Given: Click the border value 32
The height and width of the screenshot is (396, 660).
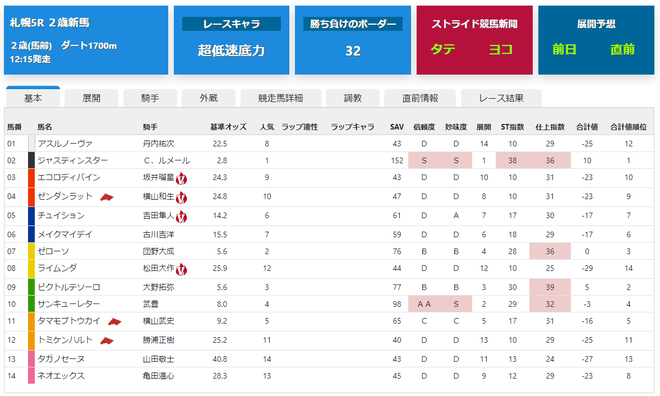Looking at the screenshot, I should click(x=353, y=51).
